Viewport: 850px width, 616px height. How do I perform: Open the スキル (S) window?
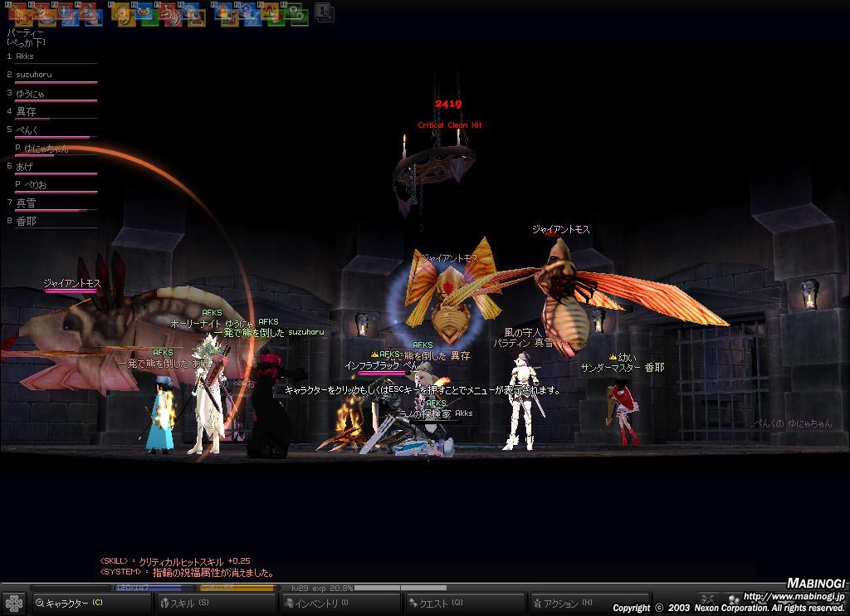(217, 603)
